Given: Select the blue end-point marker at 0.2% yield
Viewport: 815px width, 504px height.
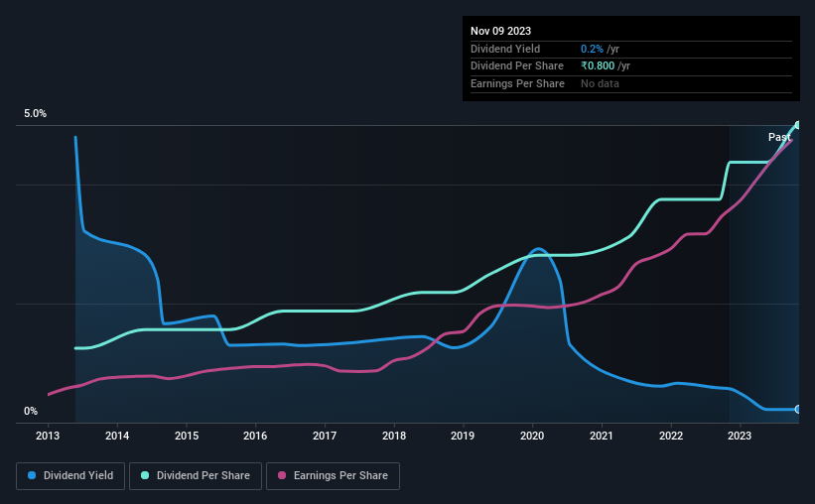Looking at the screenshot, I should coord(798,410).
